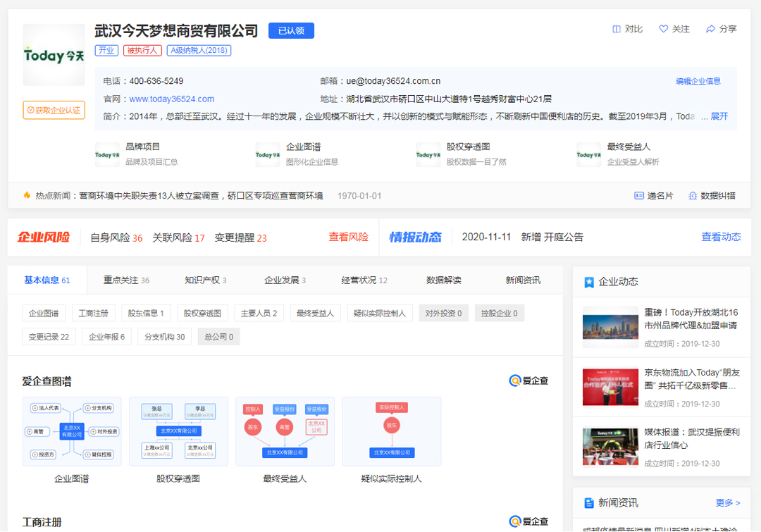The height and width of the screenshot is (532, 761).
Task: Open news 媒体报道：武汉提振便利店行业信心
Action: [692, 438]
